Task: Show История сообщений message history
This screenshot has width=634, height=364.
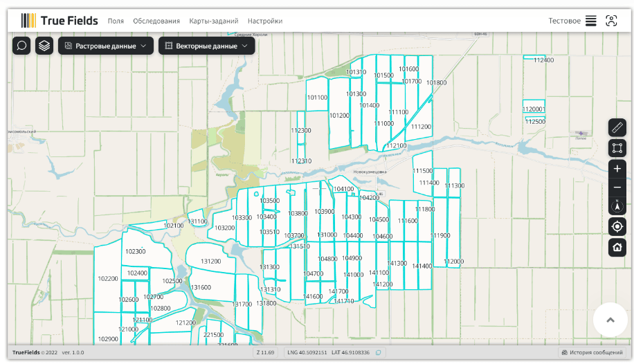Action: pyautogui.click(x=592, y=353)
